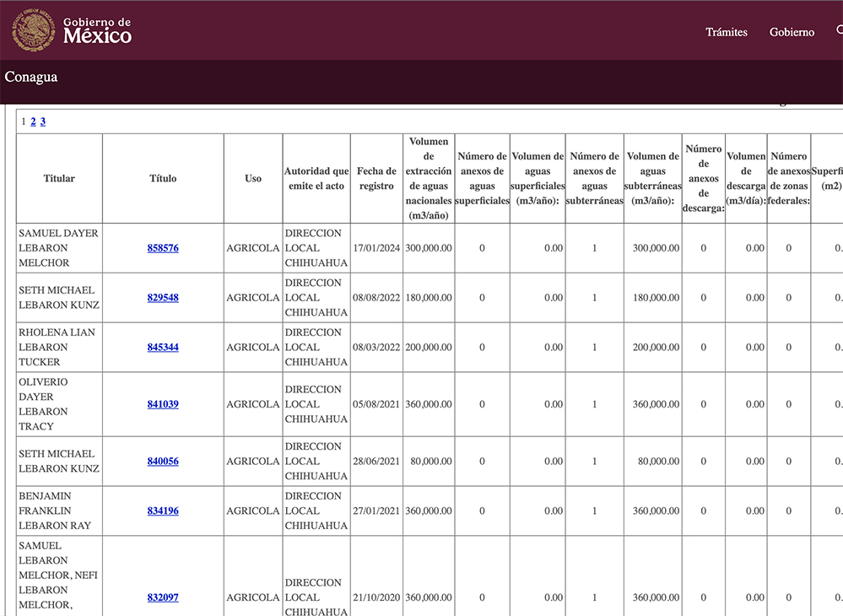Open title 845344 record

click(163, 347)
